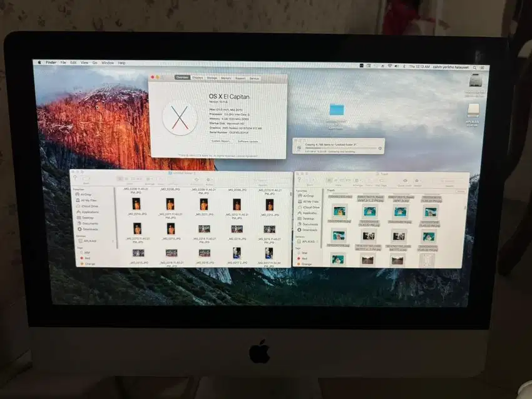Screen dimensions: 532x399
Task: Select Documents in Trash window sidebar
Action: point(308,224)
